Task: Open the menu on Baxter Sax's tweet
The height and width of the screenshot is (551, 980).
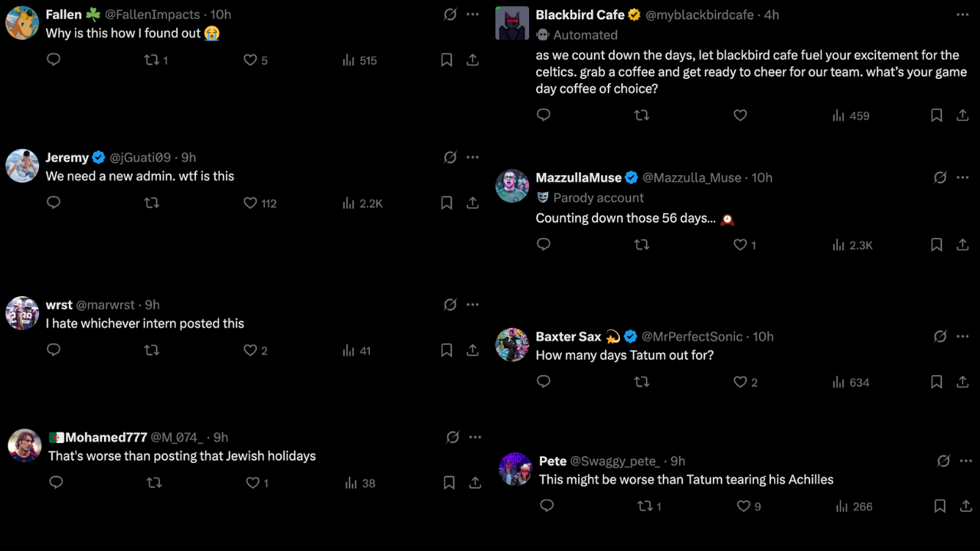Action: [x=962, y=336]
